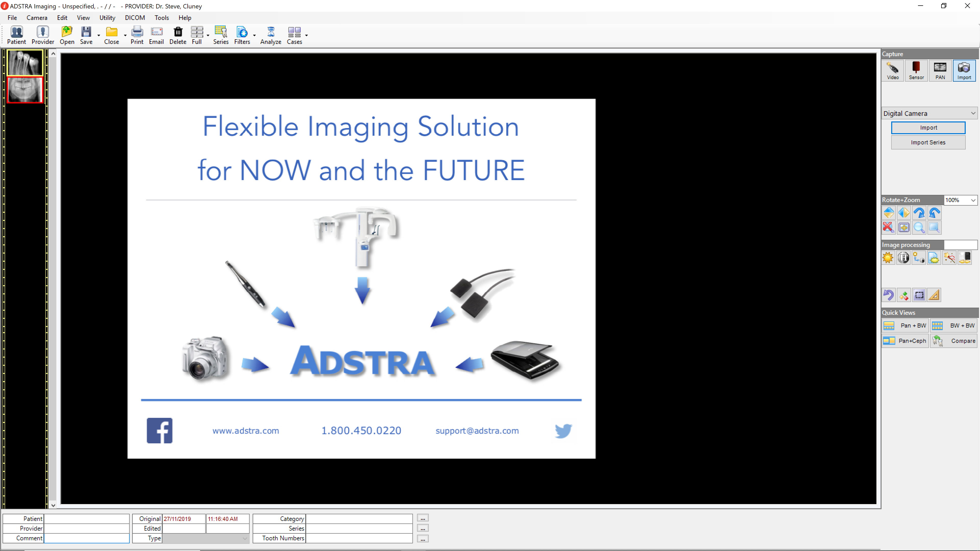Viewport: 980px width, 551px height.
Task: Open the PAN capture mode
Action: coord(940,70)
